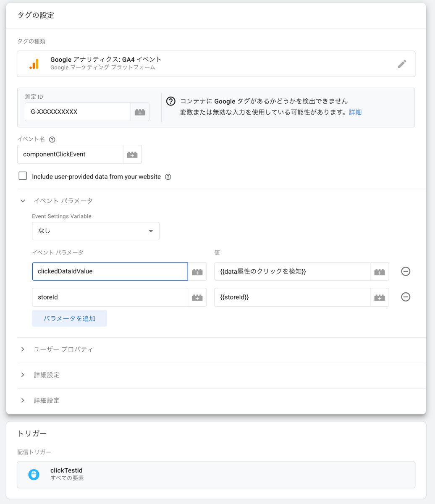Screen dimensions: 435x504
Task: Expand the ユーザー プロパティ section
Action: click(x=23, y=349)
